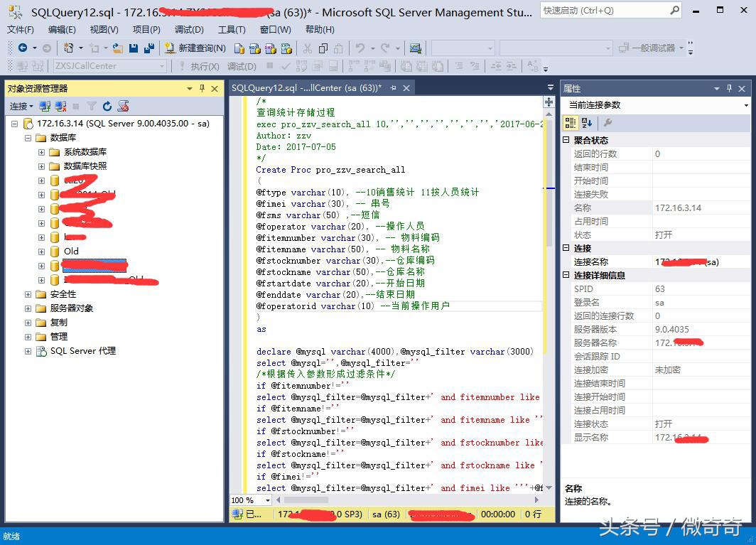Collapse the 172.16.3.14 server node
The height and width of the screenshot is (545, 756).
[14, 124]
